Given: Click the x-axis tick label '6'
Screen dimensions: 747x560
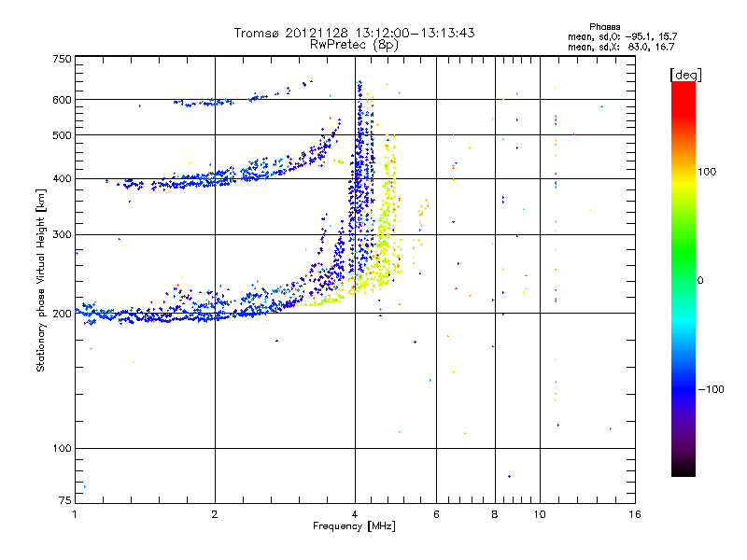Looking at the screenshot, I should (436, 514).
